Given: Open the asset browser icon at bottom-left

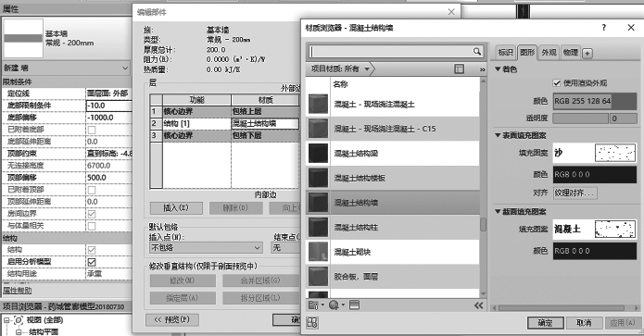Looking at the screenshot, I should point(312,323).
